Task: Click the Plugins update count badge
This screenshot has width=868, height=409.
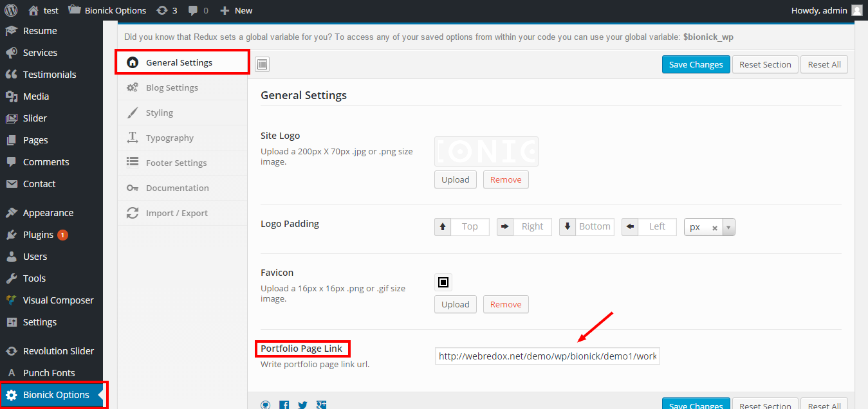Action: [x=62, y=235]
